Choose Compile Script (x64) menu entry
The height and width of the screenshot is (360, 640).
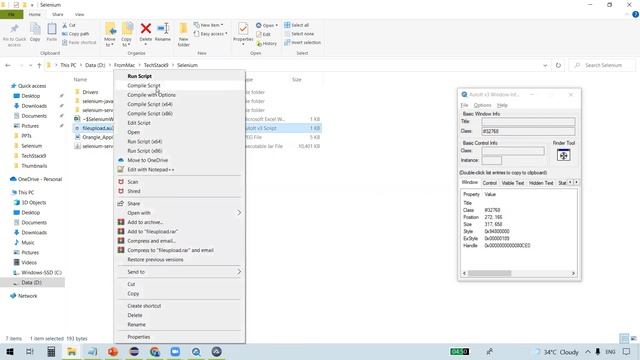coord(180,104)
